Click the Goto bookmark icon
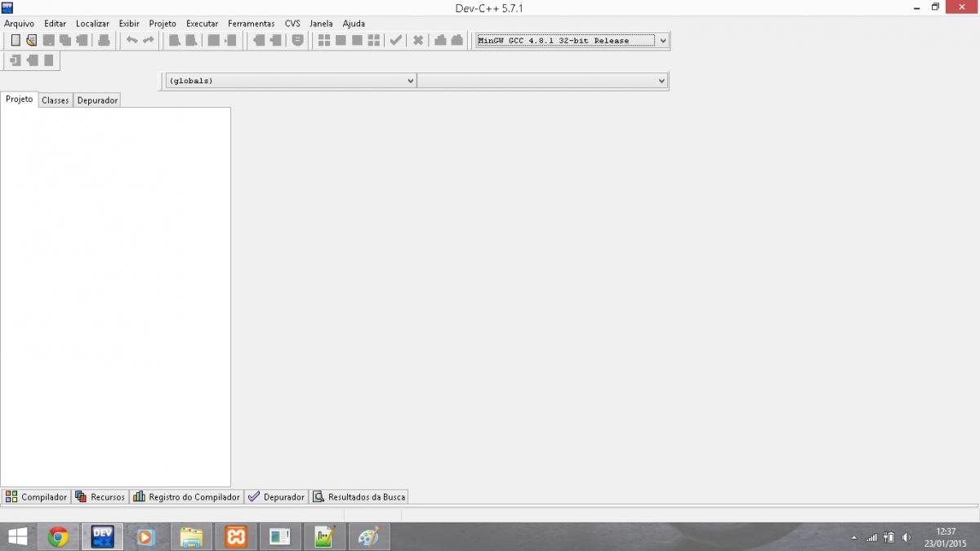Viewport: 980px width, 551px height. (48, 60)
